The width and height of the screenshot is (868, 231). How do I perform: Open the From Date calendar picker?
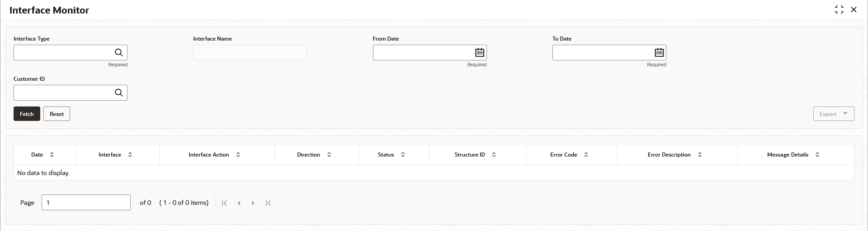click(479, 53)
